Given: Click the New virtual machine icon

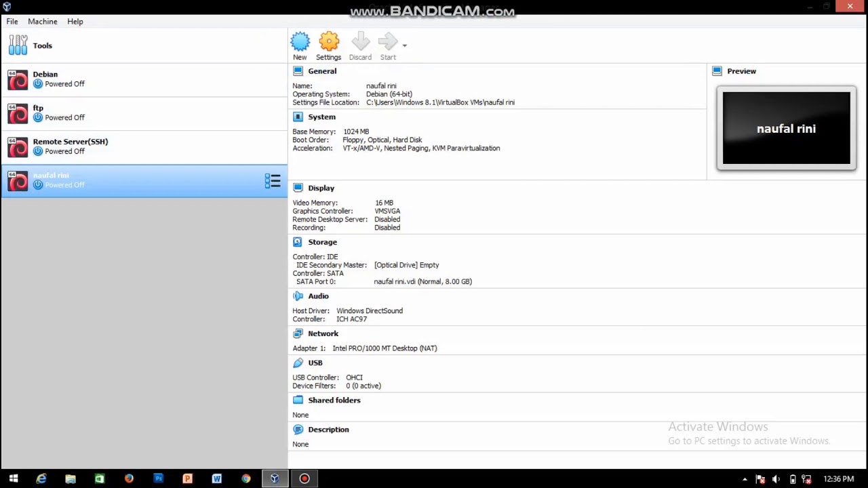Looking at the screenshot, I should coord(300,42).
